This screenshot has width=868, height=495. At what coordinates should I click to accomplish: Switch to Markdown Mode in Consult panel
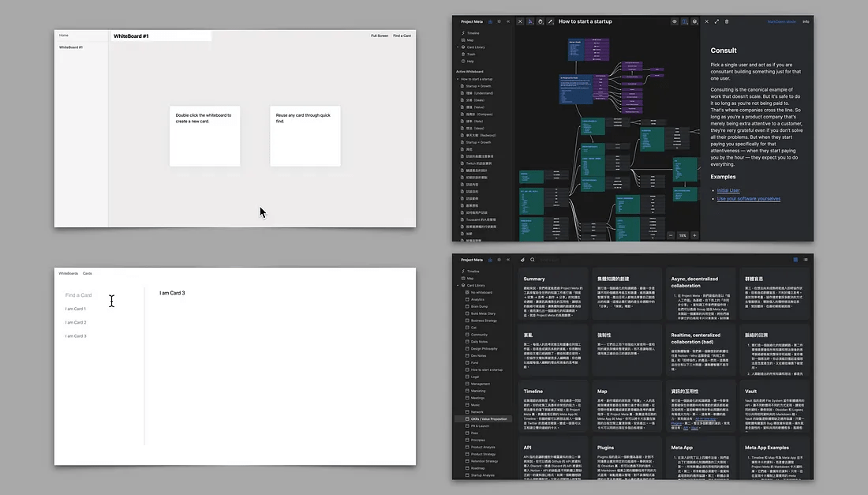[781, 21]
